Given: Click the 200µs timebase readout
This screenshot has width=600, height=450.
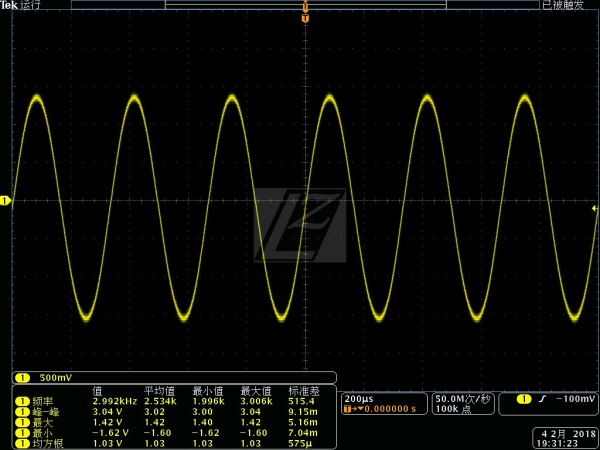Looking at the screenshot, I should [x=359, y=399].
